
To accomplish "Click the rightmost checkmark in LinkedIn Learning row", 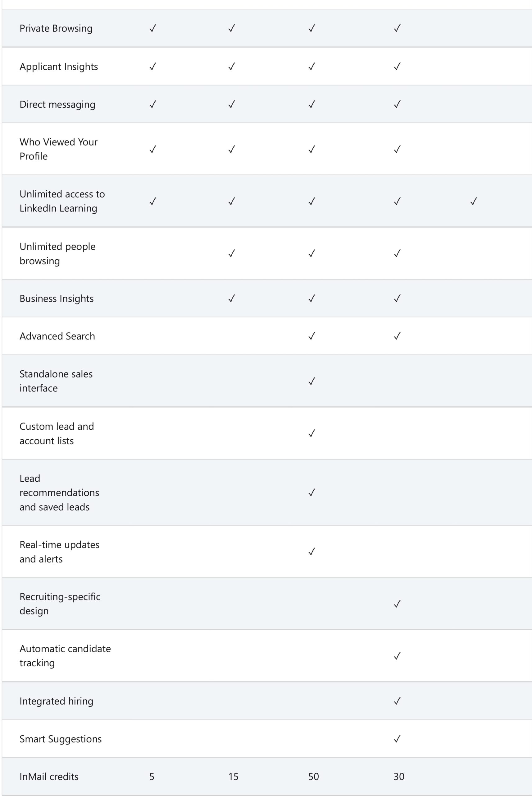I will [x=474, y=201].
